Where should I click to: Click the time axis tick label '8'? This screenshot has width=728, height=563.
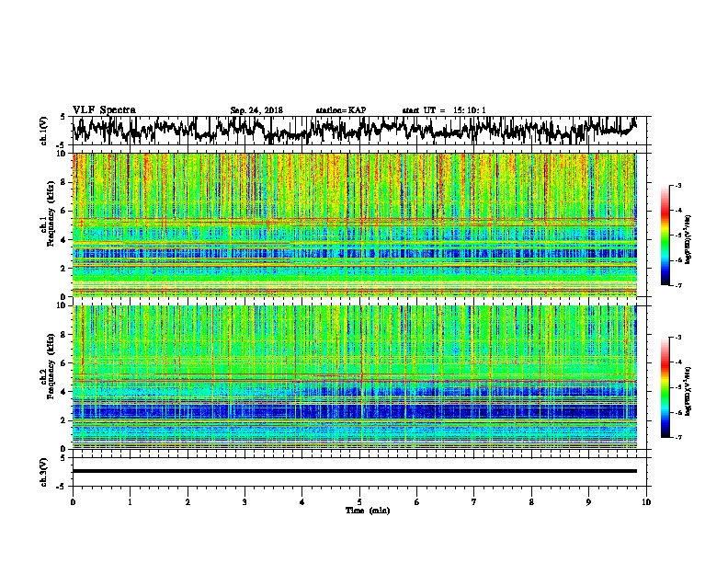(531, 502)
